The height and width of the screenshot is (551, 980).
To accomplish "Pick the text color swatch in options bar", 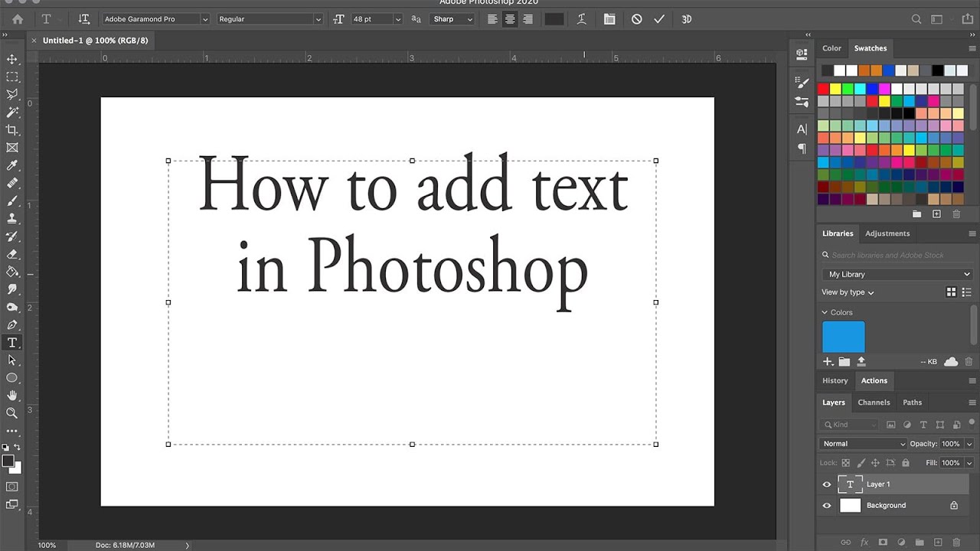I will click(554, 19).
